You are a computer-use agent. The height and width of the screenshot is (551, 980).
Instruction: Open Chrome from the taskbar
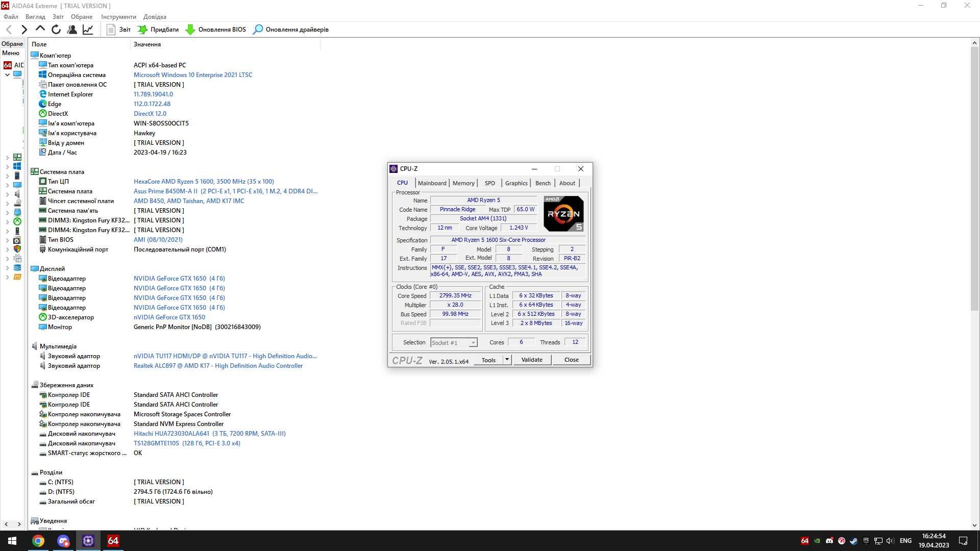click(x=38, y=541)
